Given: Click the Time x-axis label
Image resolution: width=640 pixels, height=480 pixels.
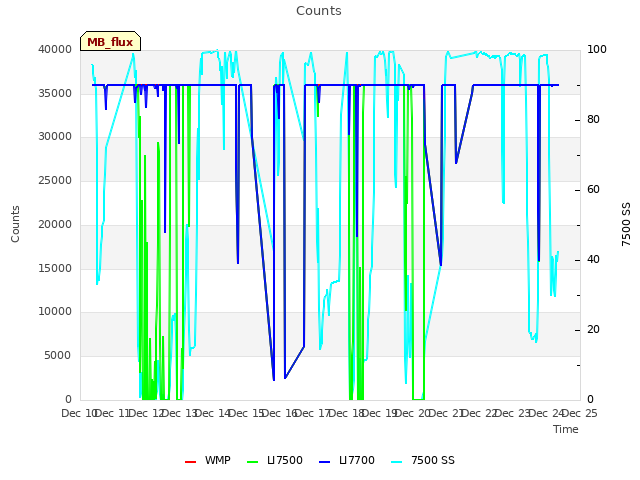Looking at the screenshot, I should click(566, 429).
